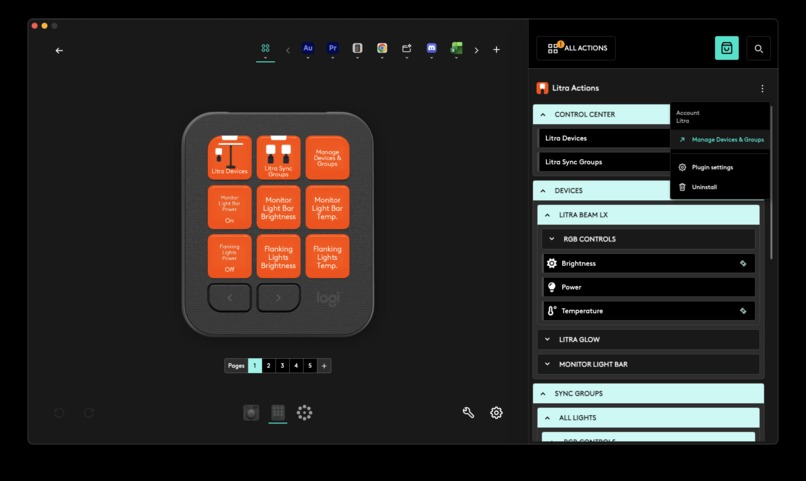Open the Adobe Premiere Pro profile
The height and width of the screenshot is (481, 806).
(333, 48)
